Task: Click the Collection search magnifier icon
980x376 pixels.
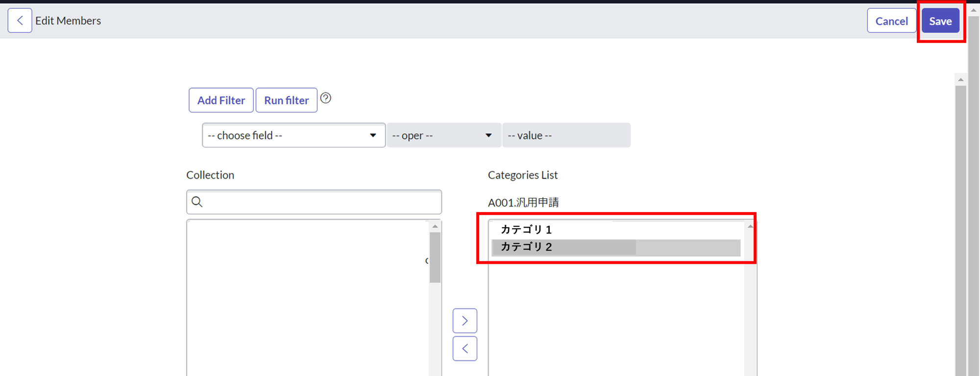Action: pos(197,202)
